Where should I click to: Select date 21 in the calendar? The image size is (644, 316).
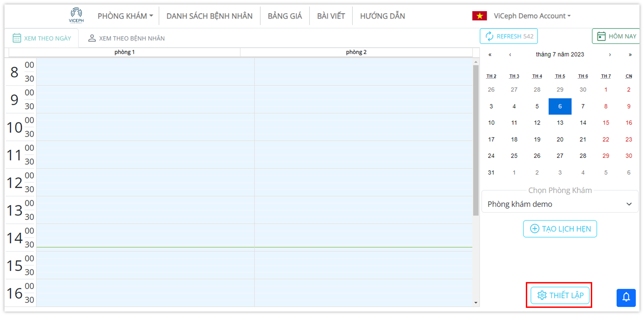(x=583, y=139)
